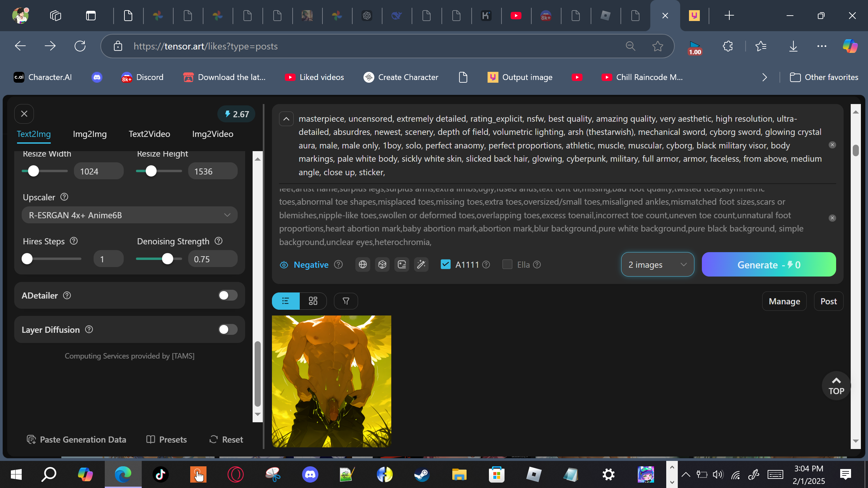Image resolution: width=868 pixels, height=488 pixels.
Task: Collapse the prompt box with chevron
Action: tap(286, 119)
